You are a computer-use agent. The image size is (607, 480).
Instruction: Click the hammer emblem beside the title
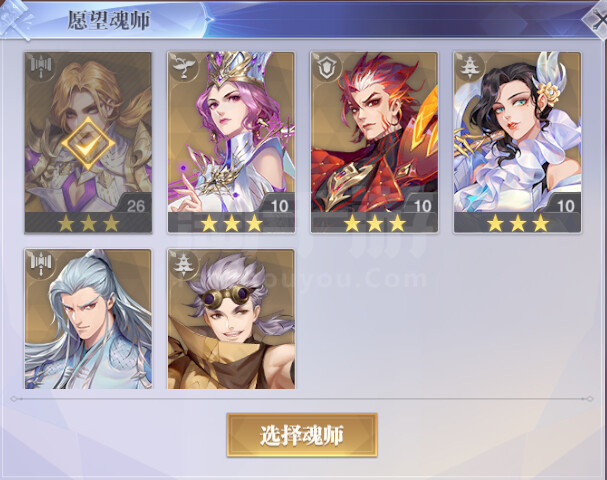[x=15, y=19]
